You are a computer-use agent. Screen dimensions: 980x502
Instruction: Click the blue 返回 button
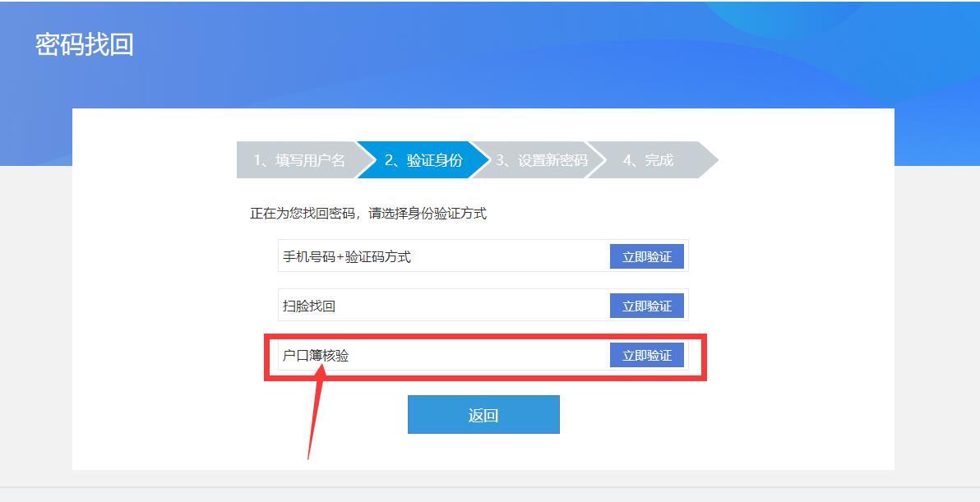point(483,415)
